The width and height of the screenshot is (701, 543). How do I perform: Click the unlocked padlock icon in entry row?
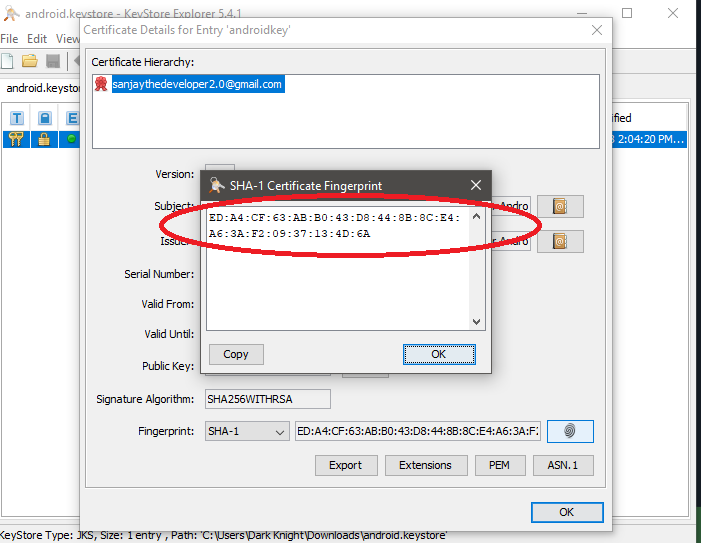44,139
